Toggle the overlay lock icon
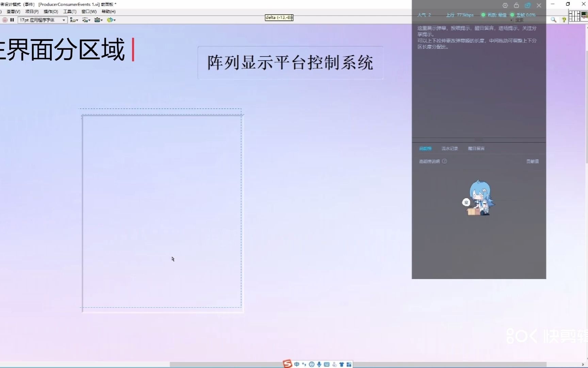588x368 pixels. [516, 5]
